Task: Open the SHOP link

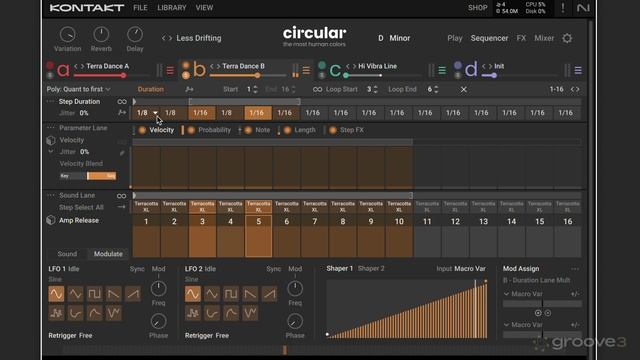Action: 477,8
